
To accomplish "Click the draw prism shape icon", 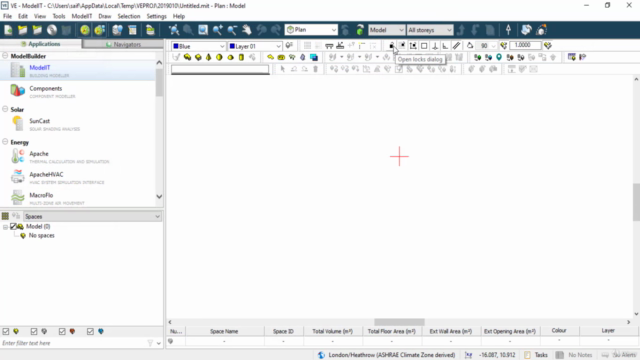I will tap(198, 58).
